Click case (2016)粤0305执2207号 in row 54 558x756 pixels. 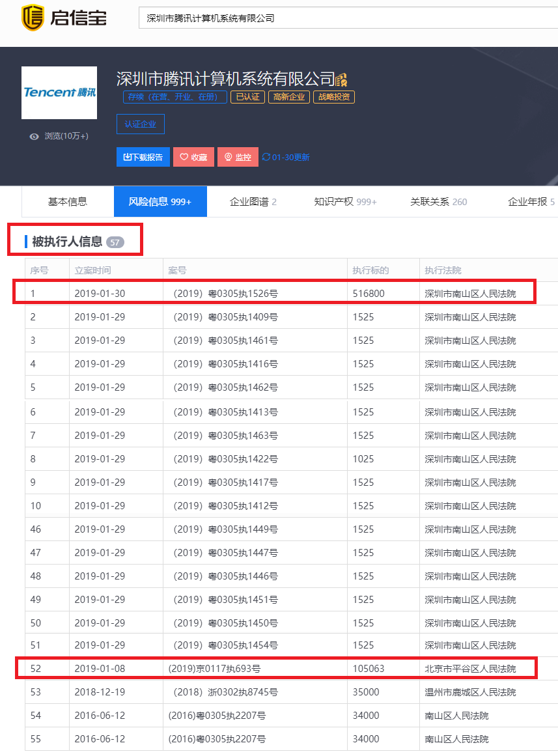click(217, 716)
